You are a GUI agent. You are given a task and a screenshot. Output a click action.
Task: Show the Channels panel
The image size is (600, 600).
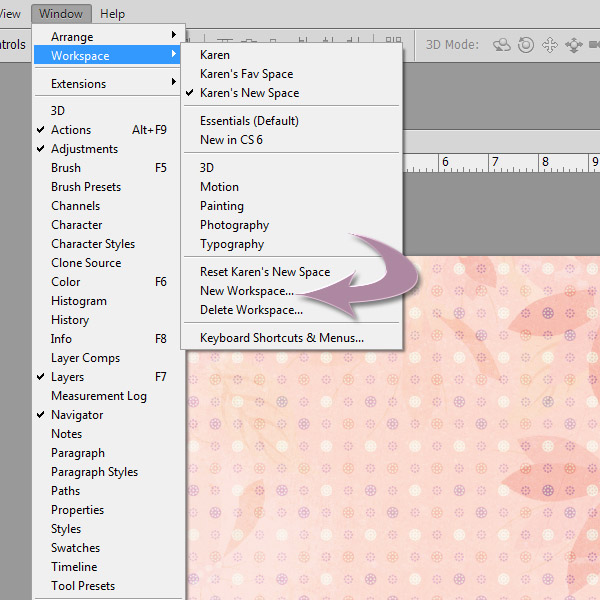107,206
